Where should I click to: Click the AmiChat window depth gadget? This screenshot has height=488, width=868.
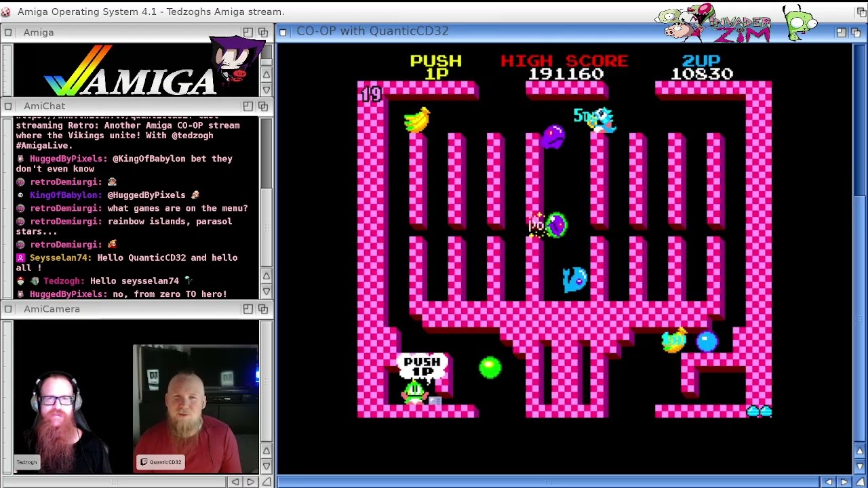coord(263,106)
